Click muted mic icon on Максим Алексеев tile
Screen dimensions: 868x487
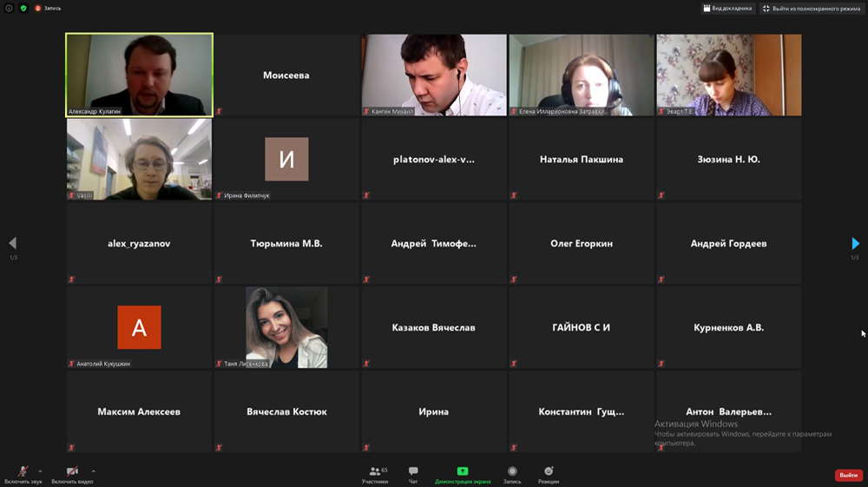(x=71, y=448)
